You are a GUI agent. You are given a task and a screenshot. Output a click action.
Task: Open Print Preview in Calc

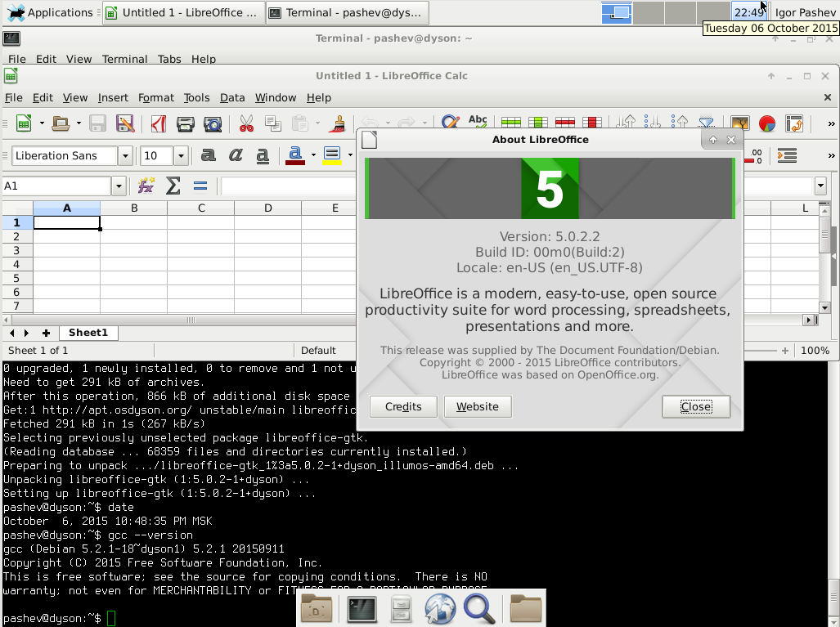click(x=213, y=123)
